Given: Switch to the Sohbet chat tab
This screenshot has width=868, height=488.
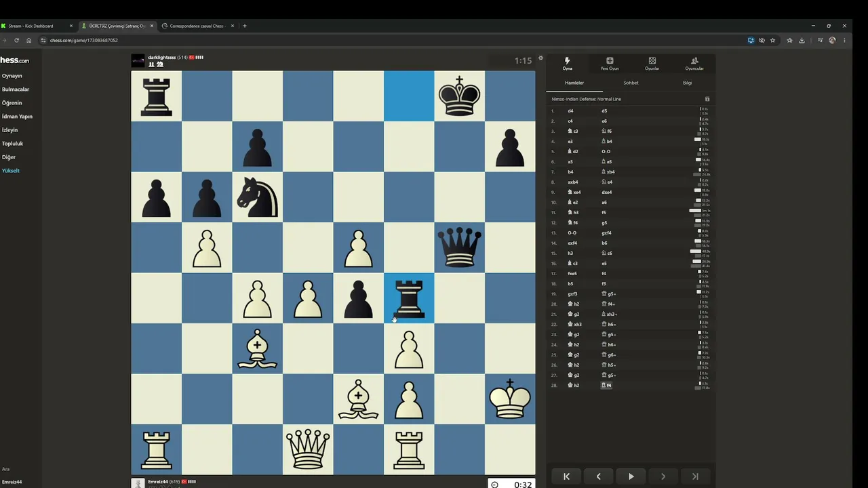Looking at the screenshot, I should [x=631, y=83].
